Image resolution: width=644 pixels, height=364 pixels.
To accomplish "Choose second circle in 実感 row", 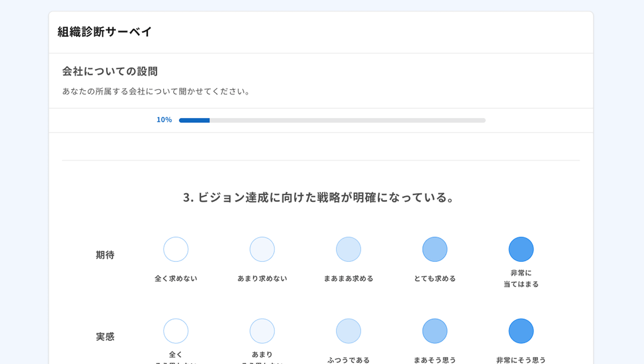I will click(262, 331).
